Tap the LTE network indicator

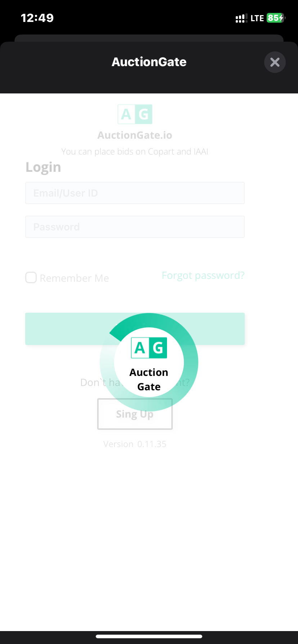tap(257, 18)
